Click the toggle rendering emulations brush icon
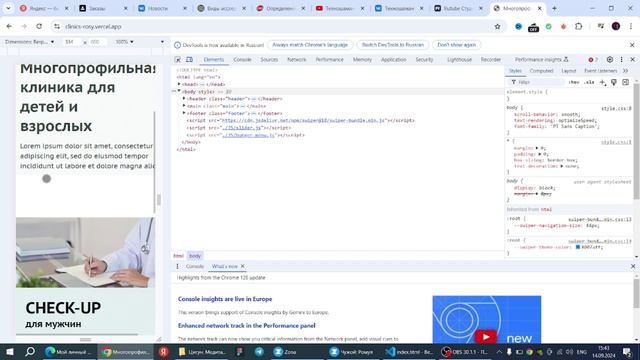Viewport: 640px width, 360px height. [614, 82]
